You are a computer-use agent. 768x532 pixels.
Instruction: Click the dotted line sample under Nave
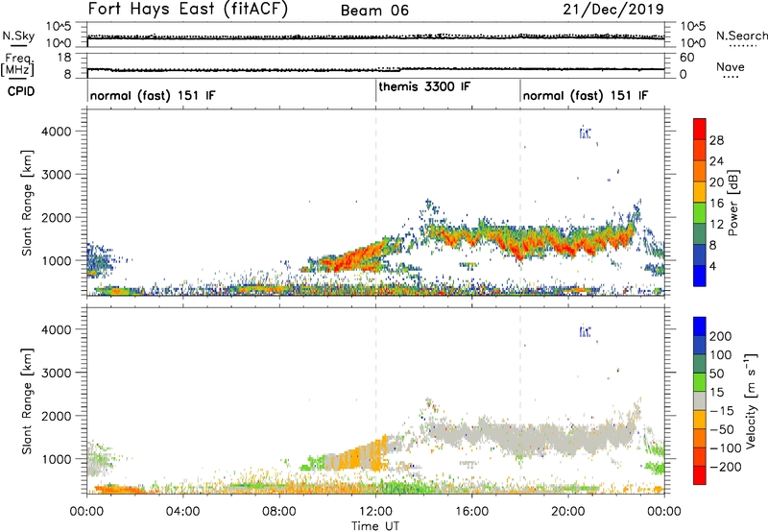pyautogui.click(x=731, y=77)
